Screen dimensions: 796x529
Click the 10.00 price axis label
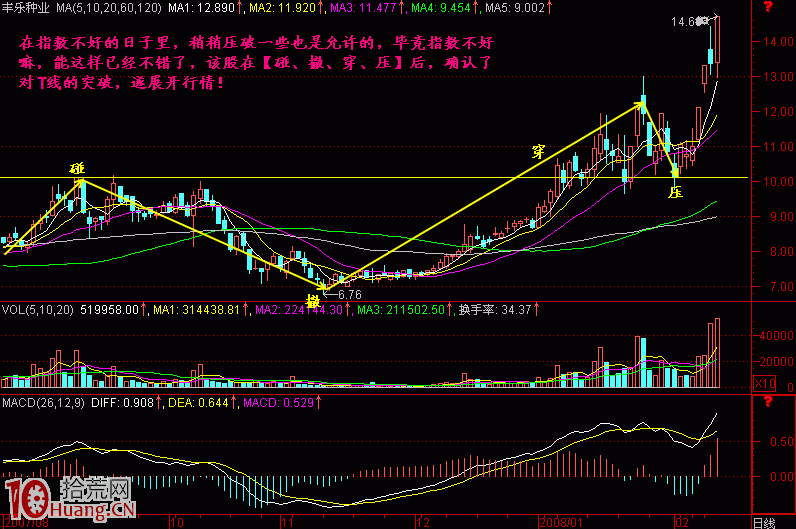pos(778,182)
